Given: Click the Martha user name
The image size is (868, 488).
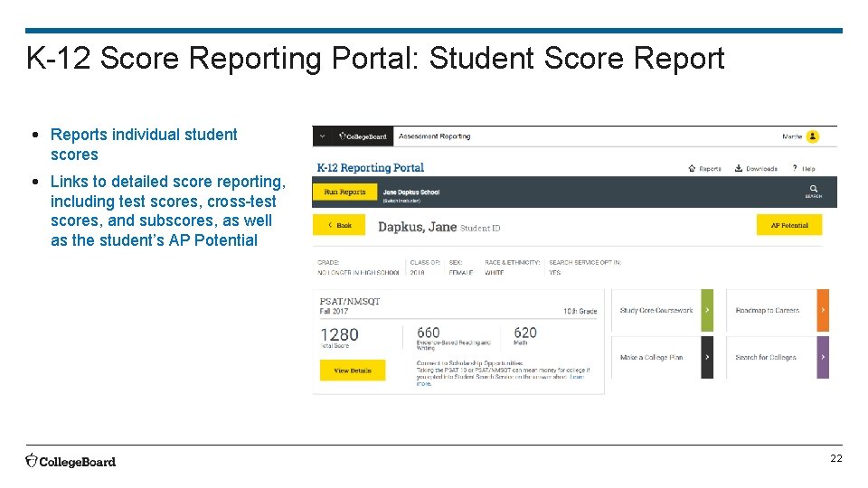Looking at the screenshot, I should [792, 136].
